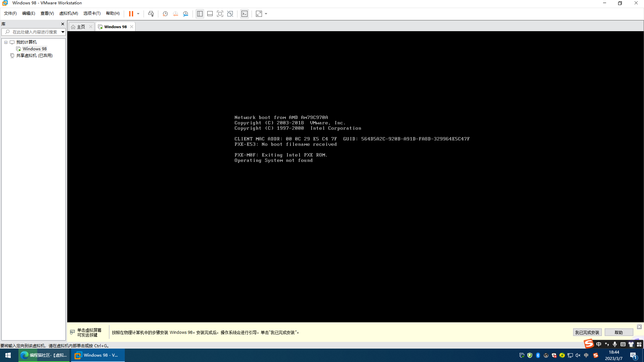This screenshot has height=362, width=644.
Task: Enter full screen mode
Action: (220, 14)
